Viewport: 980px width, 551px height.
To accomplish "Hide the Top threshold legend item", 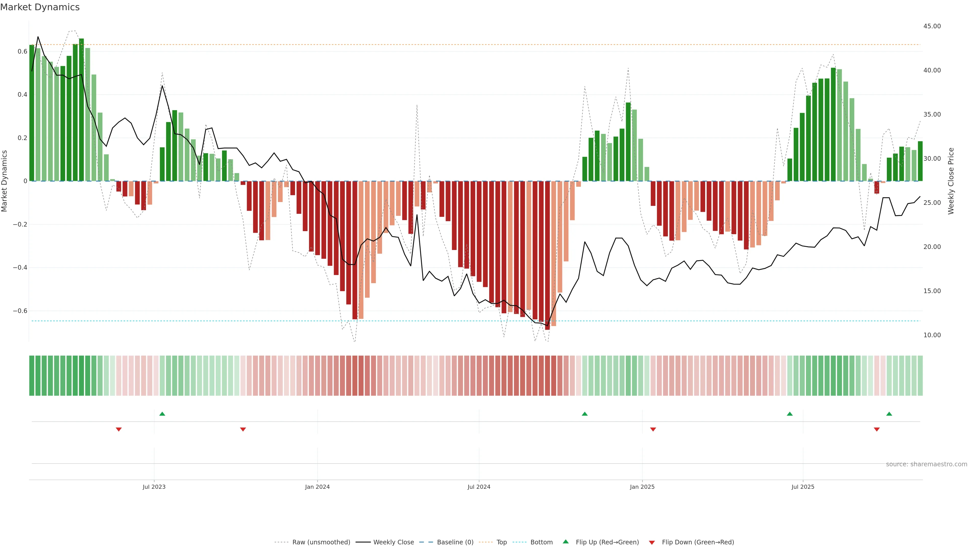I will pyautogui.click(x=501, y=542).
